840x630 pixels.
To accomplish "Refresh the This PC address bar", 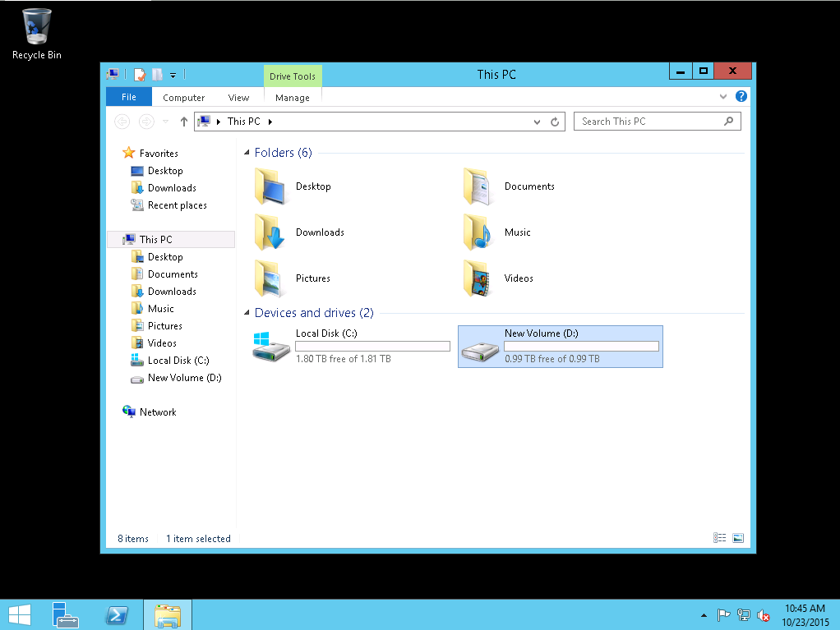I will (556, 122).
